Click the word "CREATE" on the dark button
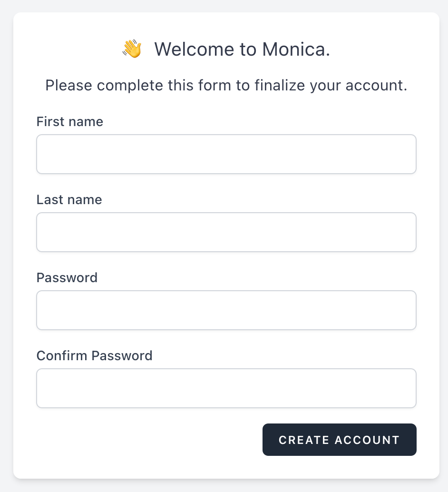Screen dimensions: 448x492 click(x=304, y=440)
